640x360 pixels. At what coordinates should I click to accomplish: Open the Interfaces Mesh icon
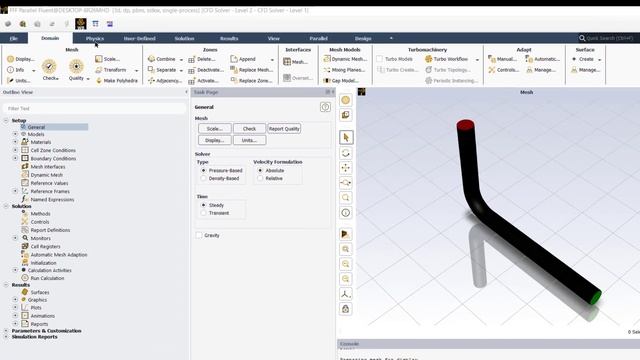287,62
